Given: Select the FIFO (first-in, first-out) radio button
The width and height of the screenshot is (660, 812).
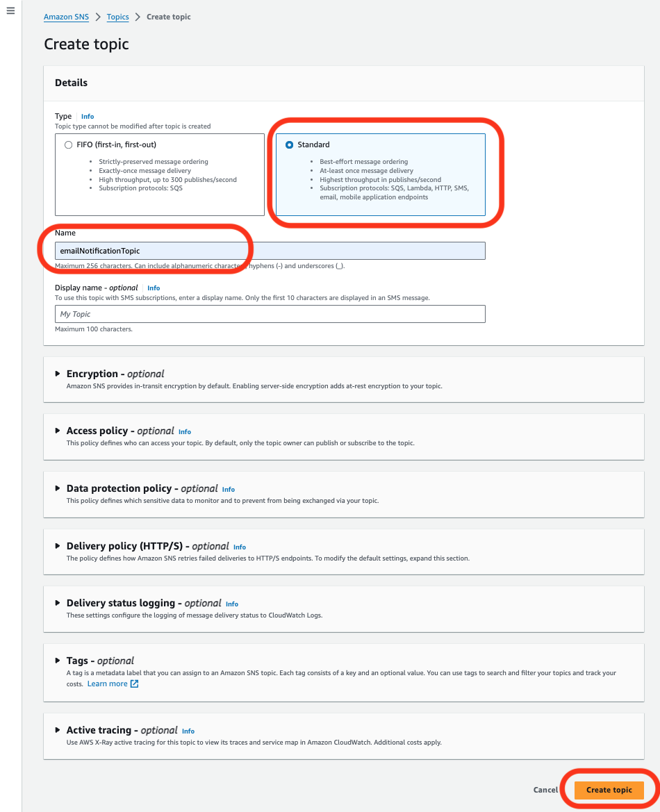Looking at the screenshot, I should [68, 145].
